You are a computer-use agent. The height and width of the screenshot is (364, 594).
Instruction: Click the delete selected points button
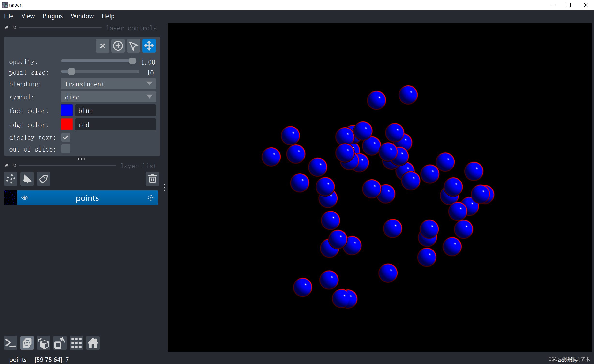[102, 46]
